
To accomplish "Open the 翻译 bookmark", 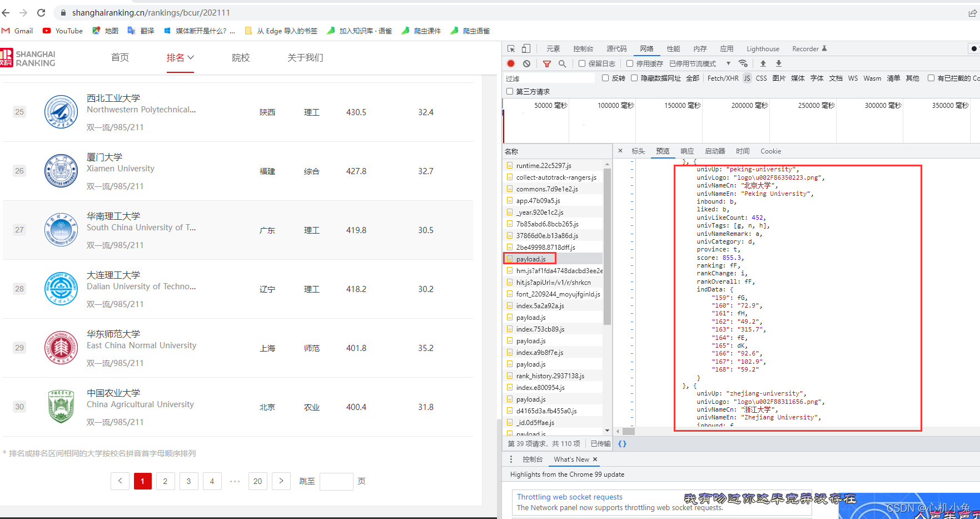I will click(x=141, y=31).
